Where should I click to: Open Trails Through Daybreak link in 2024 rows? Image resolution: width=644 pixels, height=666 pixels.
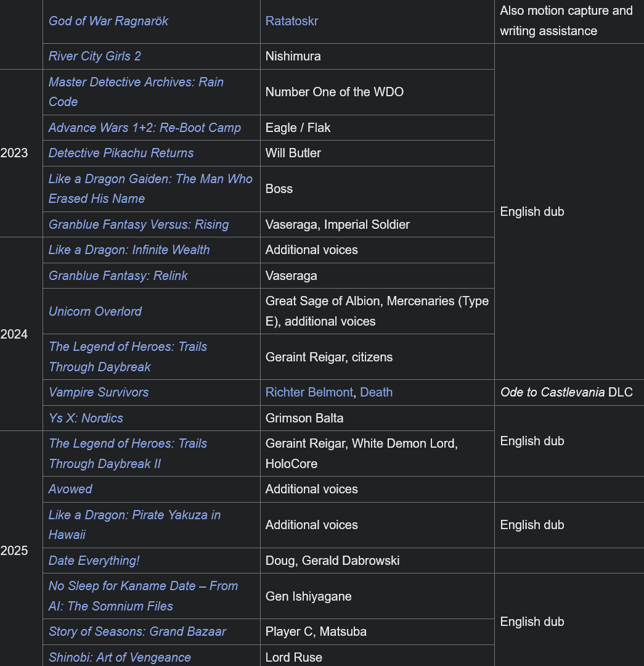click(x=128, y=357)
